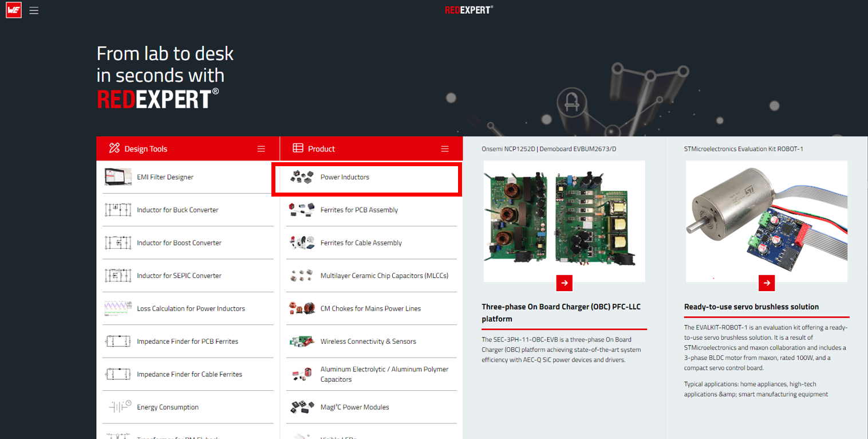The height and width of the screenshot is (439, 868).
Task: Open the hamburger menu beside the WE logo
Action: pyautogui.click(x=34, y=10)
